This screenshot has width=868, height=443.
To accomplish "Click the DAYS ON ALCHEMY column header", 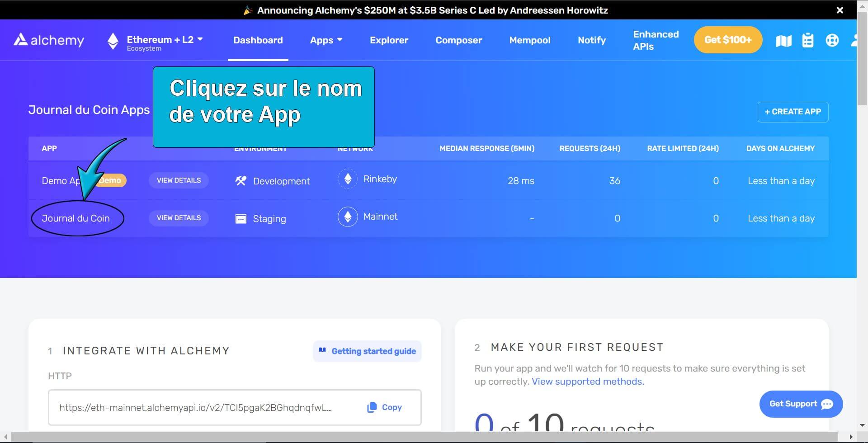I will pos(780,148).
